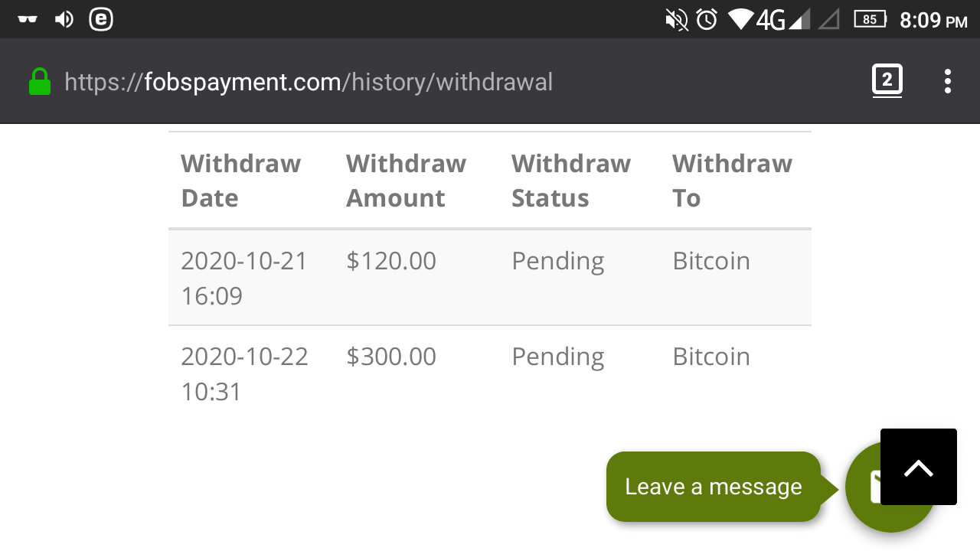Click the Withdraw Status column header
The width and height of the screenshot is (980, 551).
pyautogui.click(x=570, y=181)
